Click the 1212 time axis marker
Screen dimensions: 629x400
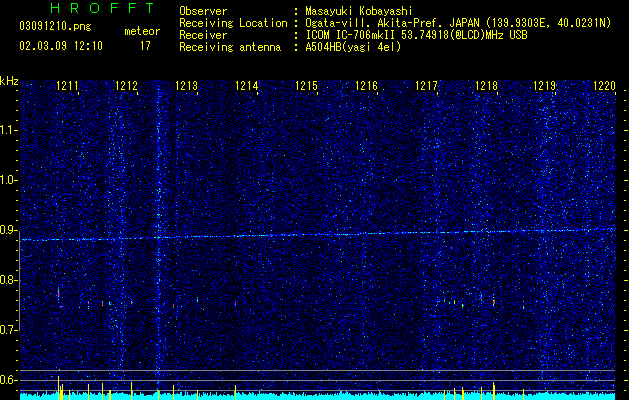pyautogui.click(x=126, y=86)
